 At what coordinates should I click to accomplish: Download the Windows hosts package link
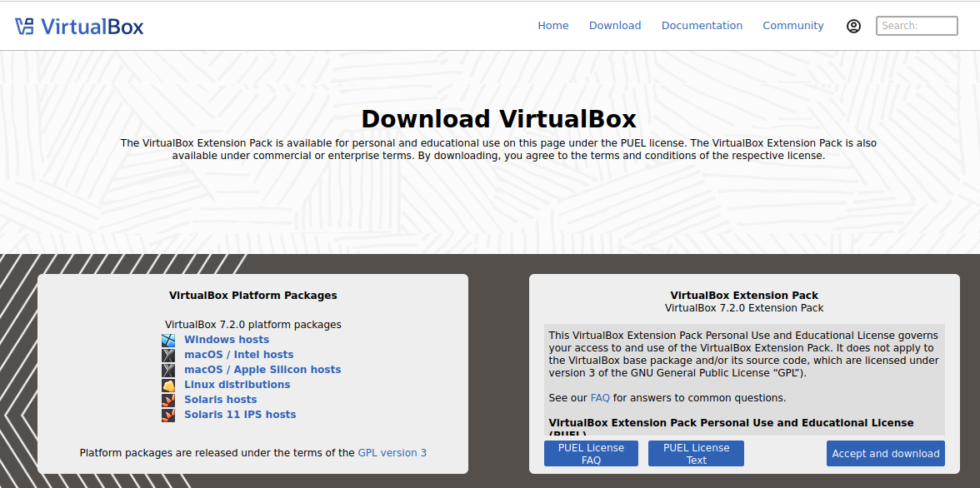(227, 340)
